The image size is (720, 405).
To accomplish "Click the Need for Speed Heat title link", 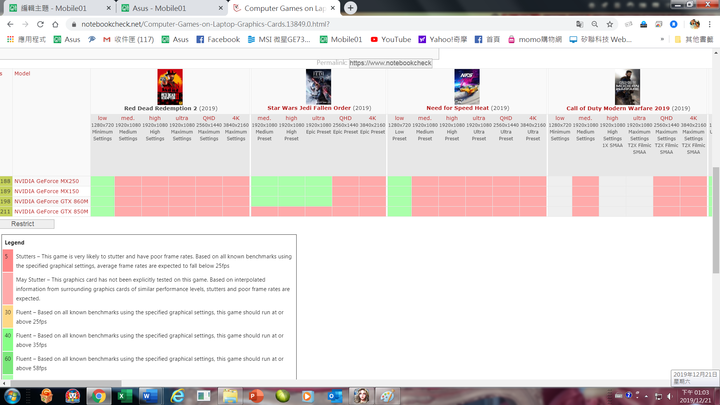I will (457, 108).
